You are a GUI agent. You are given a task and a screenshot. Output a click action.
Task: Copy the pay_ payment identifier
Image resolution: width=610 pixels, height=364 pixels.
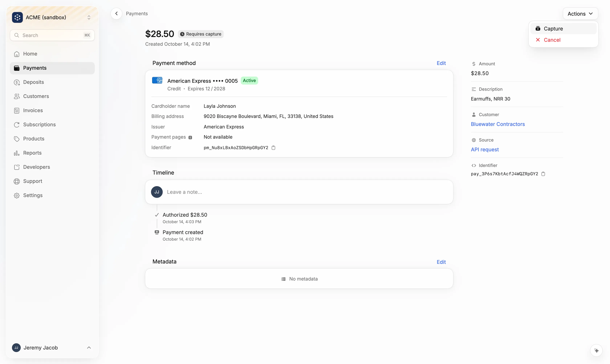click(x=543, y=174)
